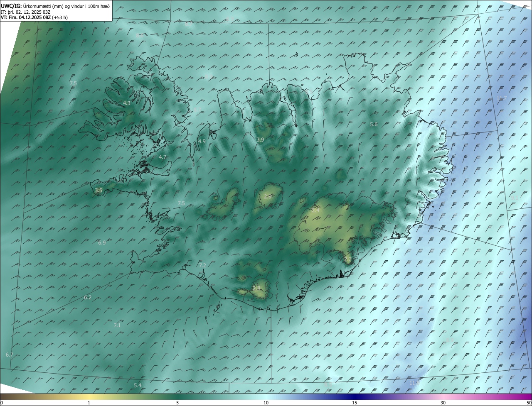Click the 6.7 value at the left edge
Viewport: 532px width, 406px height.
[10, 355]
